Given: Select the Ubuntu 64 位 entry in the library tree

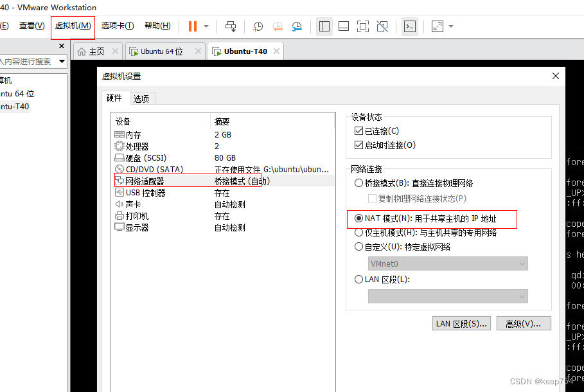Looking at the screenshot, I should (x=17, y=94).
